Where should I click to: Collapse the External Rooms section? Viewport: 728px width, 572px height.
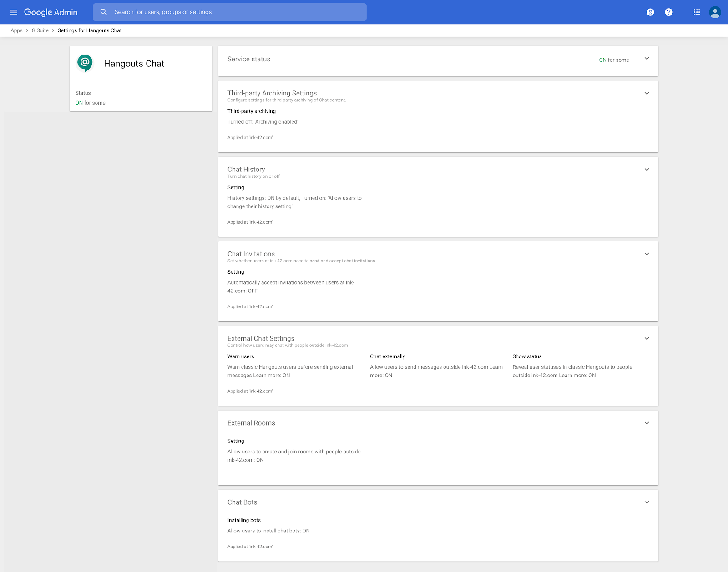(647, 423)
